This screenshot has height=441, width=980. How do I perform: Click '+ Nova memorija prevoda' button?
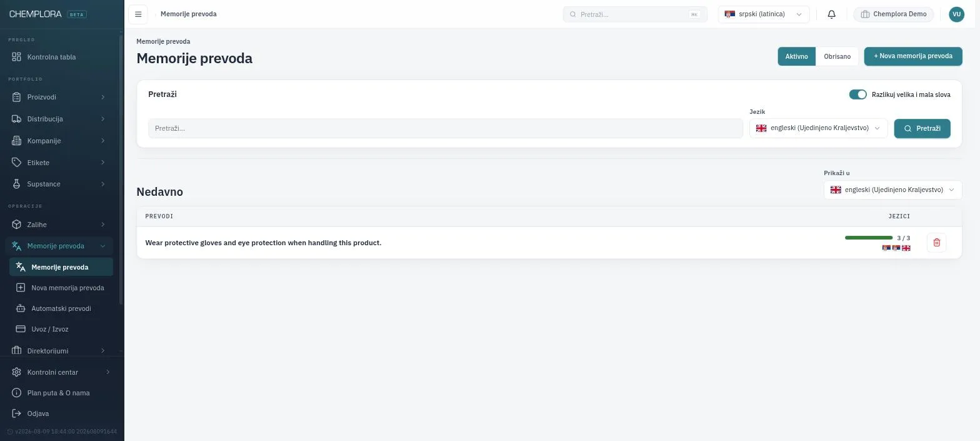(913, 56)
